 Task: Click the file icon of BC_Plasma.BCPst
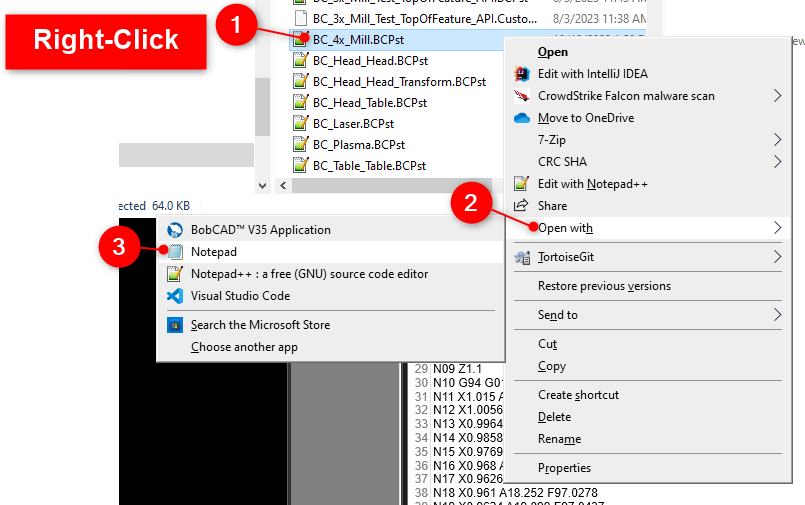[300, 145]
